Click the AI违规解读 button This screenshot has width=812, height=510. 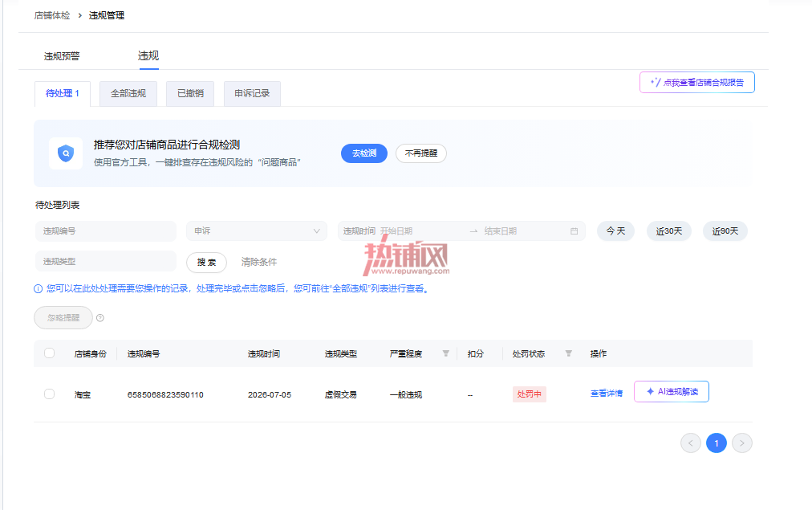coord(671,392)
